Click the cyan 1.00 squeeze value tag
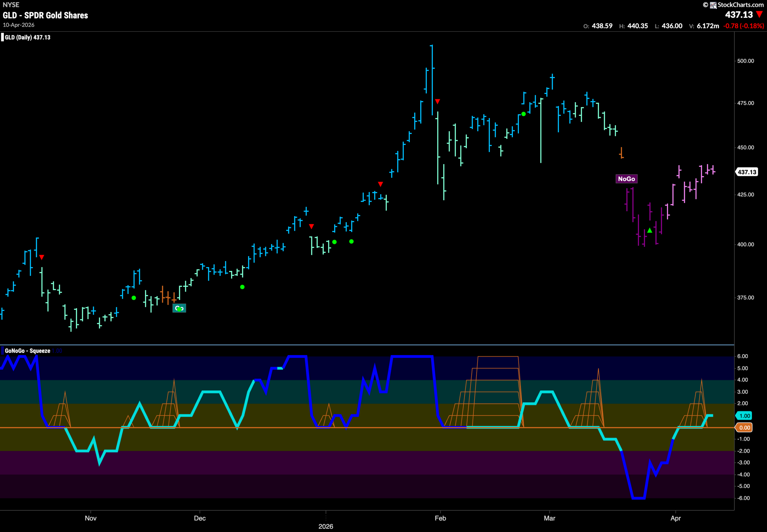This screenshot has width=767, height=532. coord(744,416)
